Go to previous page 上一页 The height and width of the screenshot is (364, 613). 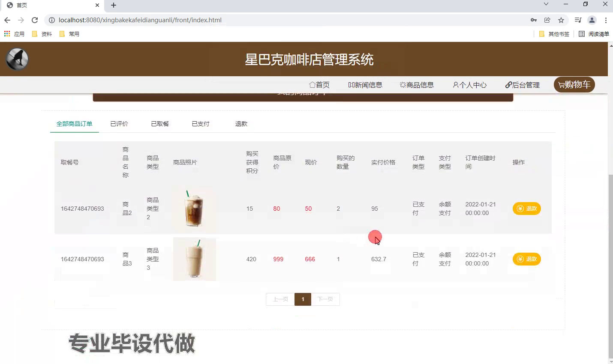click(x=280, y=299)
